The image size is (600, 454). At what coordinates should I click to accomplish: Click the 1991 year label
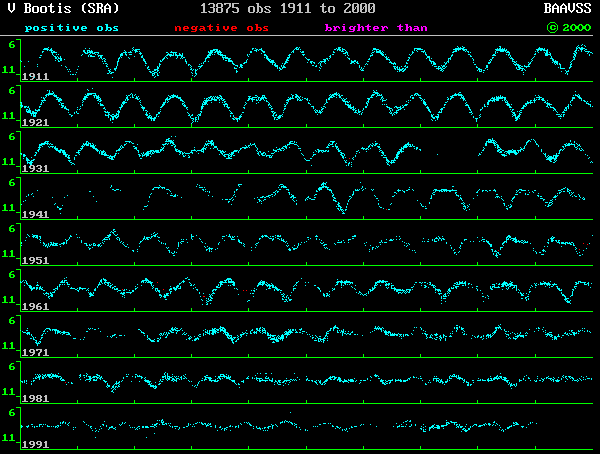36,444
